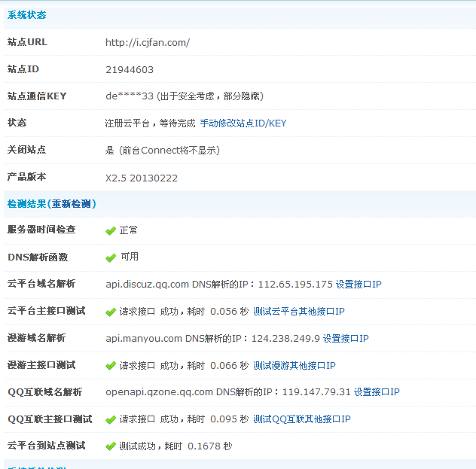Click IP address 124.238.249.9
The width and height of the screenshot is (476, 469).
coord(285,338)
